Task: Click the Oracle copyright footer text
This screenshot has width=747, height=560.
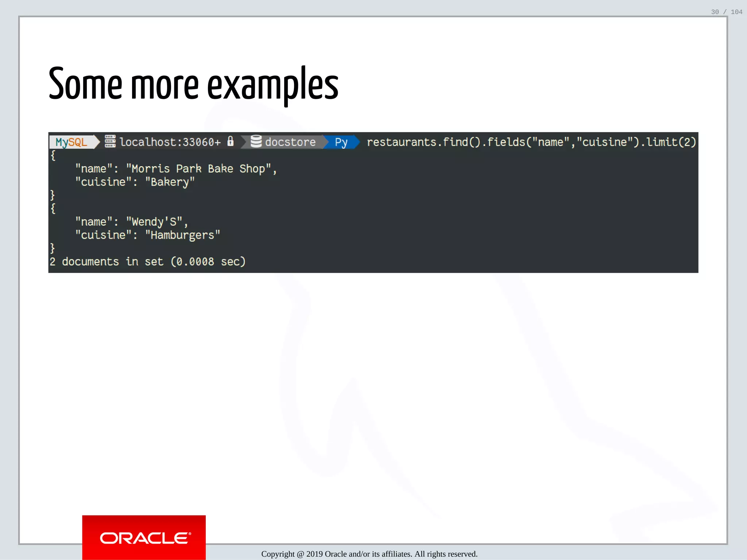Action: [x=369, y=554]
